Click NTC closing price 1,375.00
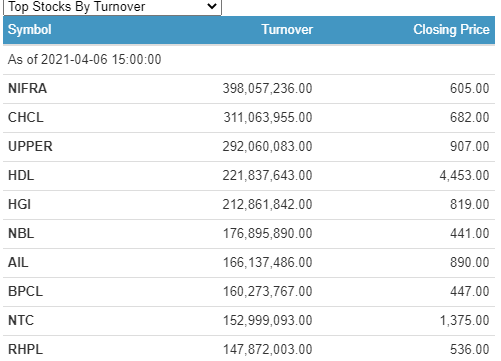Screen dimensions: 501x361 point(464,320)
